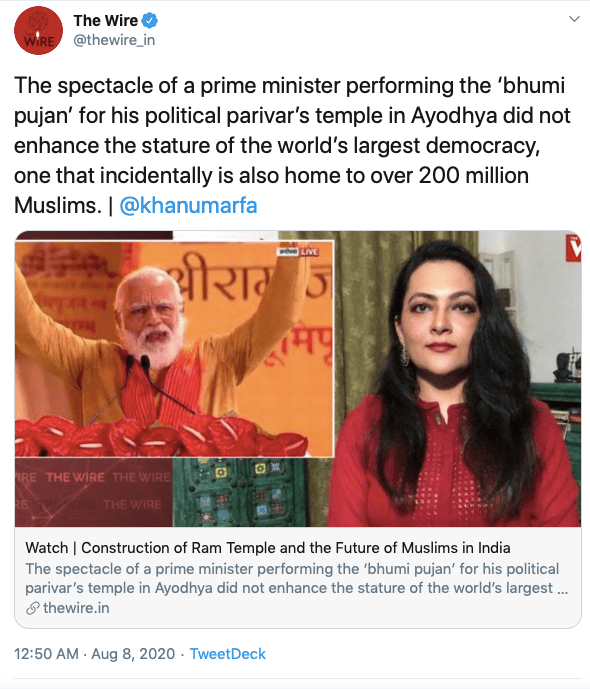The width and height of the screenshot is (590, 689).
Task: Click the inset speech image
Action: coord(174,349)
